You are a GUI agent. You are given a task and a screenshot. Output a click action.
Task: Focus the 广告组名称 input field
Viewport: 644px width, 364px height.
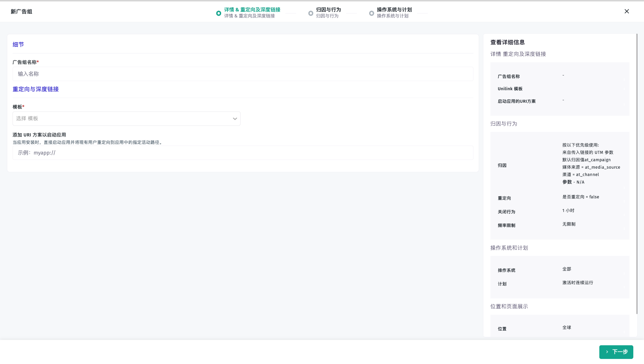243,74
